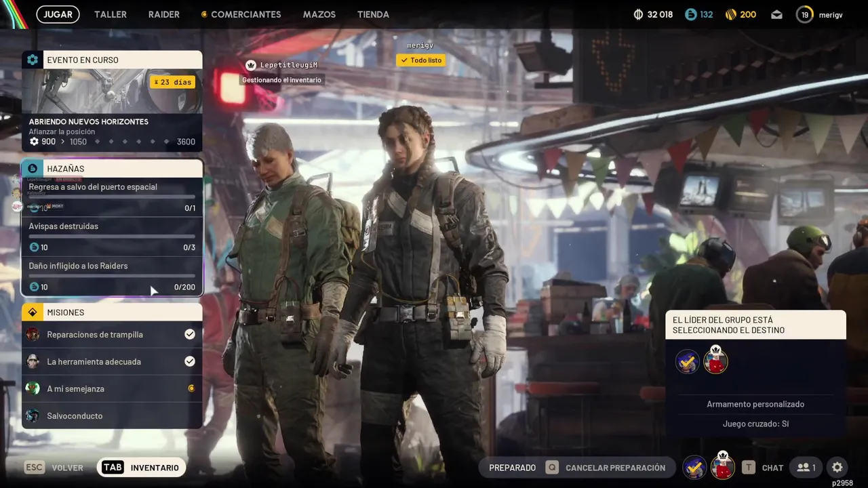This screenshot has height=488, width=868.
Task: Click the crowned leader avatar in group panel
Action: [x=715, y=360]
